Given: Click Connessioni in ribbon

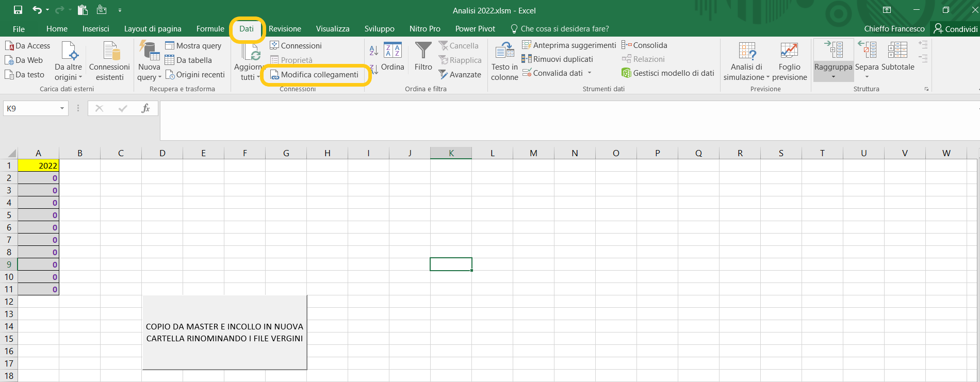Looking at the screenshot, I should (x=296, y=46).
